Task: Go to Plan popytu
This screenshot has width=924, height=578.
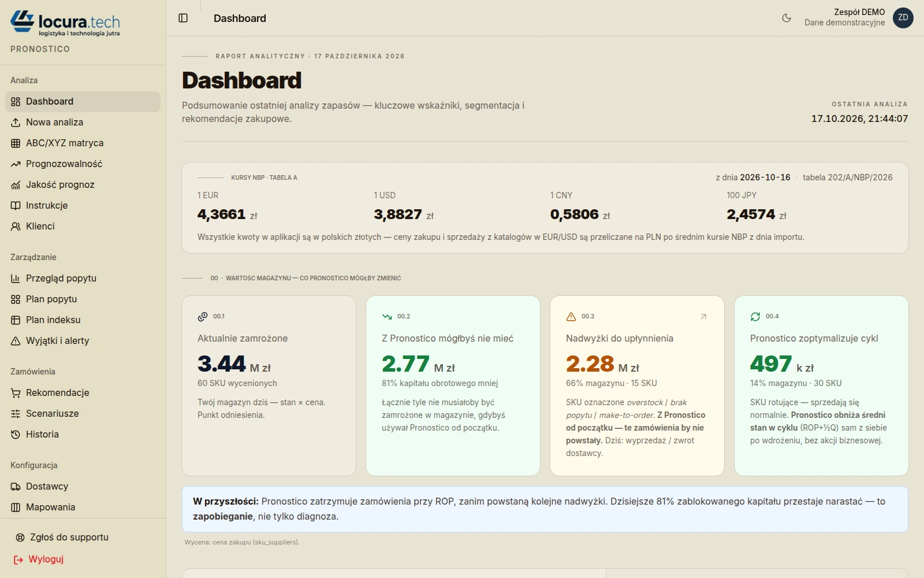Action: click(x=83, y=299)
